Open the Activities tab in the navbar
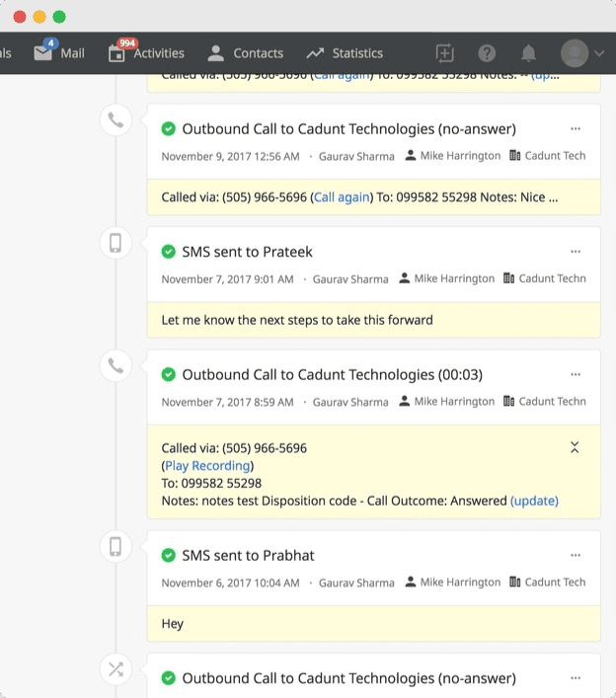616x698 pixels. (x=146, y=52)
